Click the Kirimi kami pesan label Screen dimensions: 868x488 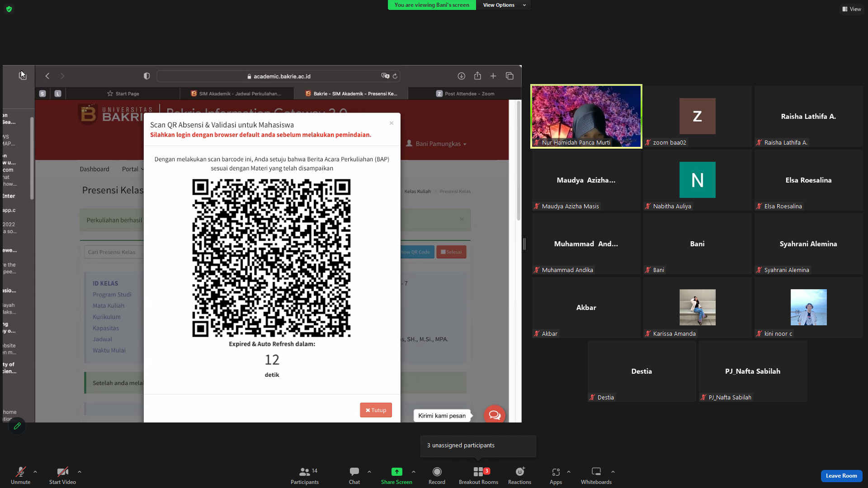[442, 416]
